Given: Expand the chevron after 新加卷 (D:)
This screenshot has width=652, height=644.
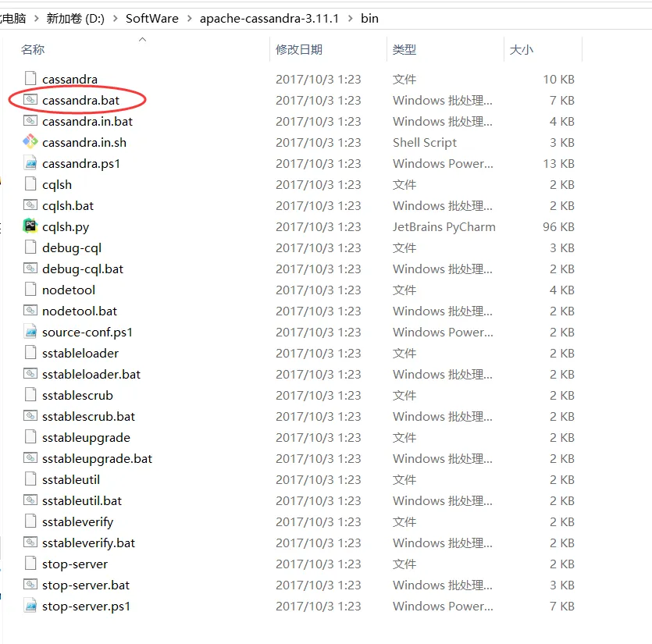Looking at the screenshot, I should point(116,19).
